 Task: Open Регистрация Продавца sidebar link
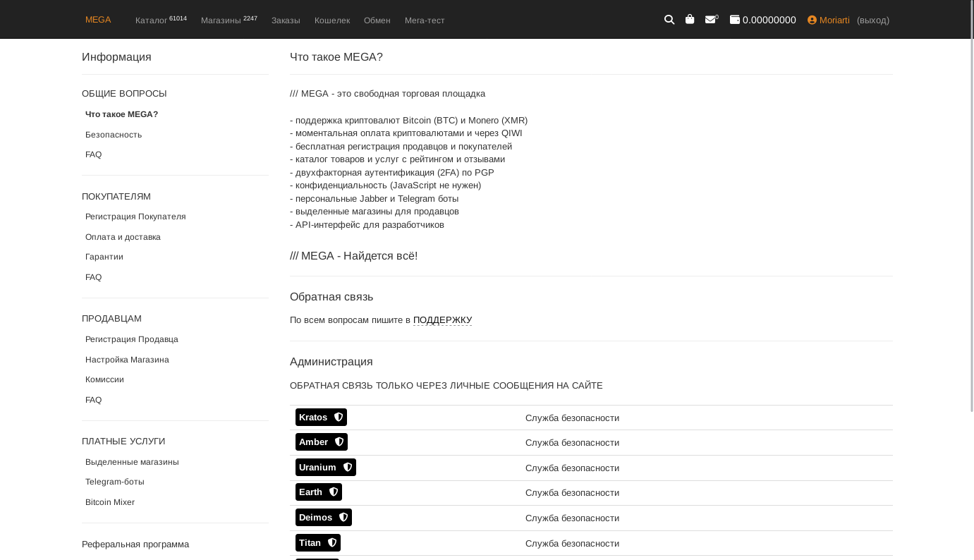tap(132, 339)
